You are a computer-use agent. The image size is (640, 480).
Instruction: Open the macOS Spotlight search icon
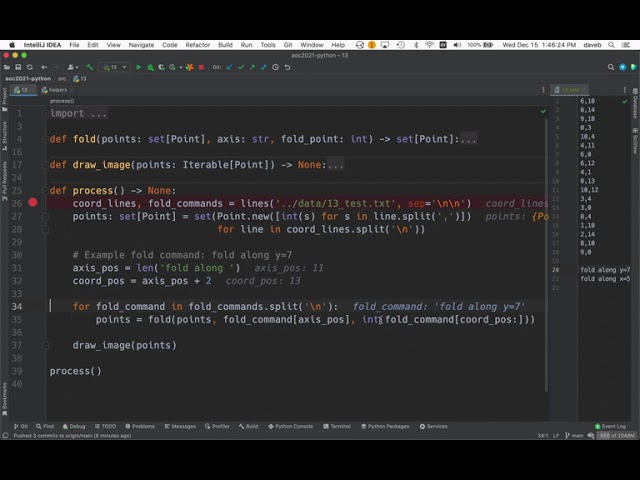(611, 45)
